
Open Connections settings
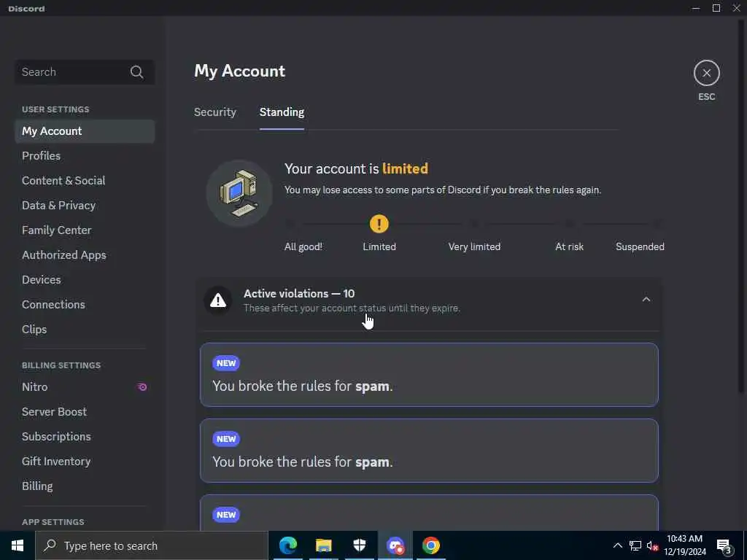point(85,304)
